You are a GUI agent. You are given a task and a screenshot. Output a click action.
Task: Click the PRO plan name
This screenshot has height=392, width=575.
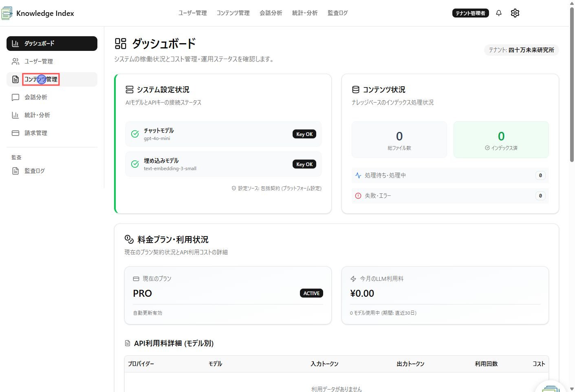pyautogui.click(x=142, y=293)
